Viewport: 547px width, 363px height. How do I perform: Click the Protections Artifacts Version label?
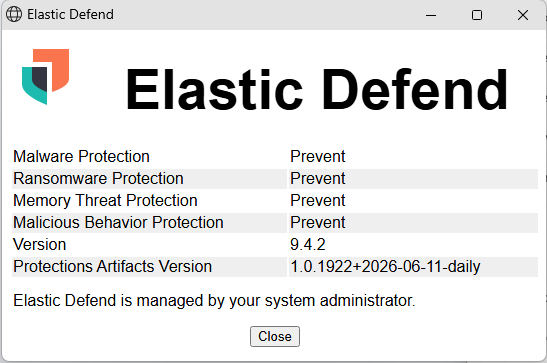pos(112,266)
